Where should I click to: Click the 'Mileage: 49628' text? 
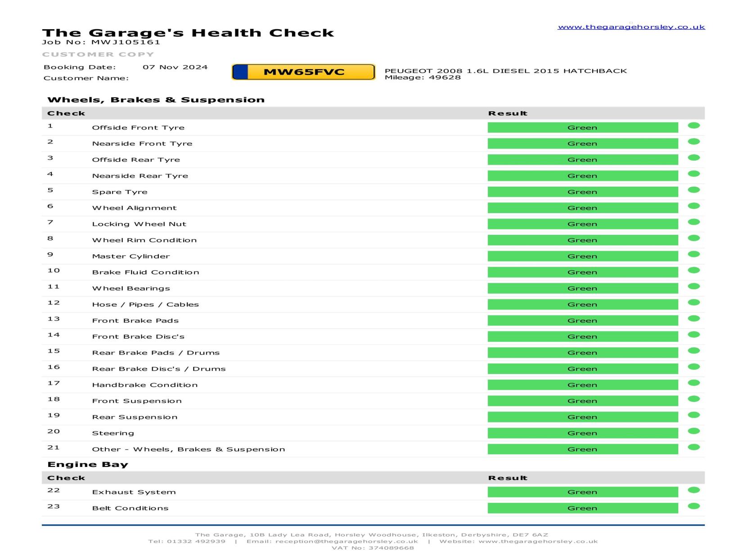point(423,77)
